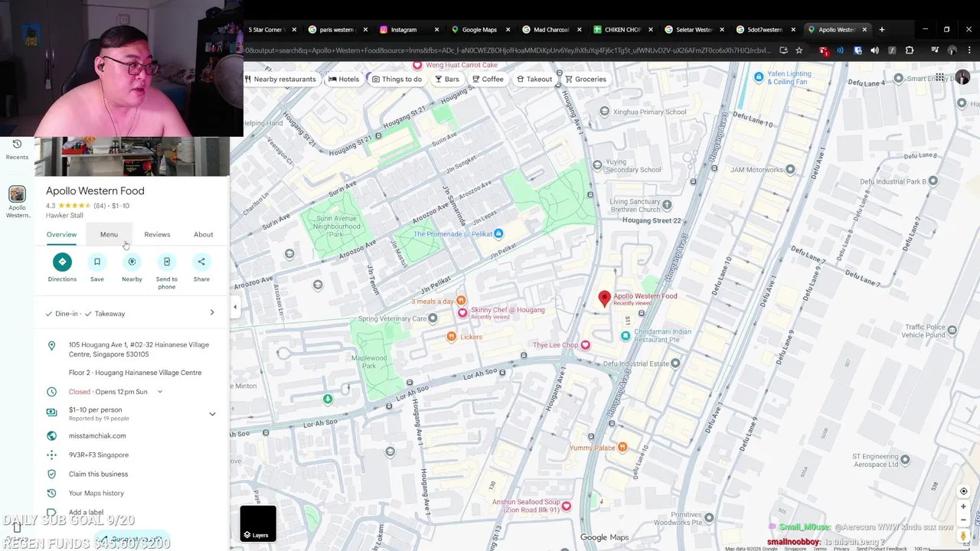This screenshot has width=980, height=551.
Task: Switch to the Reviews tab
Action: [157, 234]
